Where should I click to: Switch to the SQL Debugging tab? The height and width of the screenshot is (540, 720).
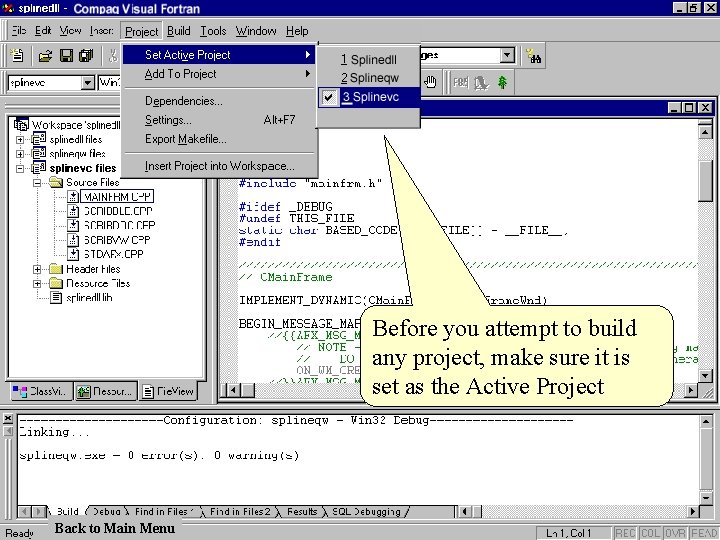click(x=366, y=512)
